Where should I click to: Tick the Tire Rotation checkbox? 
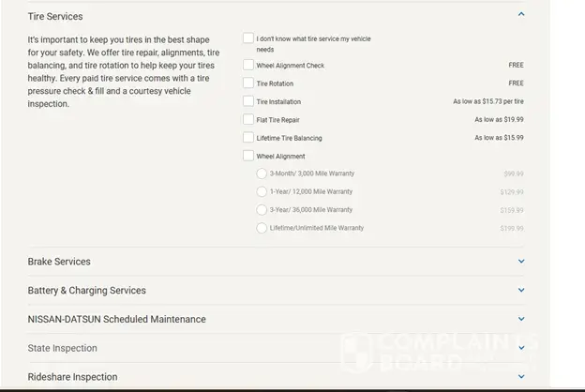click(x=248, y=83)
